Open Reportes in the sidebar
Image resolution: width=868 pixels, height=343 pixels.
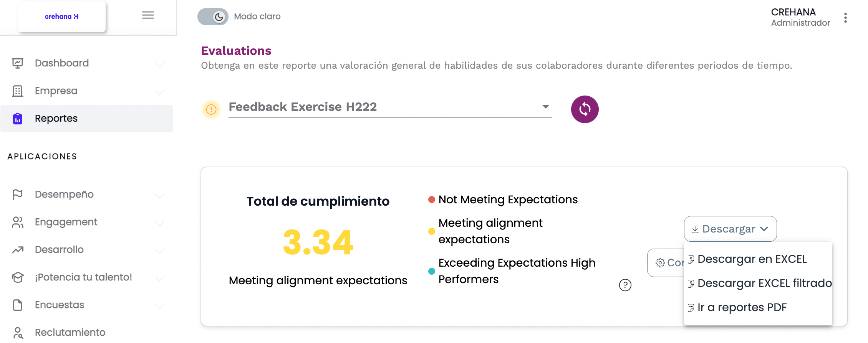click(56, 119)
